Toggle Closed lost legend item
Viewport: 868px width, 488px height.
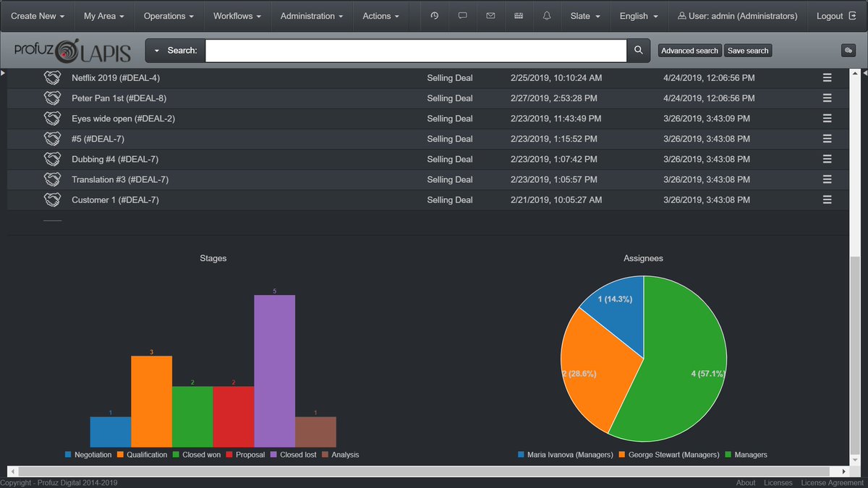293,455
